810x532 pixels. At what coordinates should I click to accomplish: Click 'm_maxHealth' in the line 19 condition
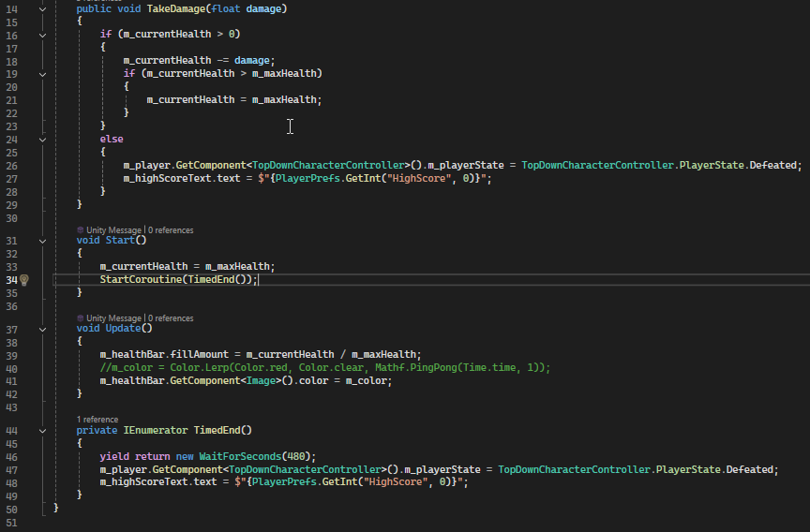tap(284, 73)
